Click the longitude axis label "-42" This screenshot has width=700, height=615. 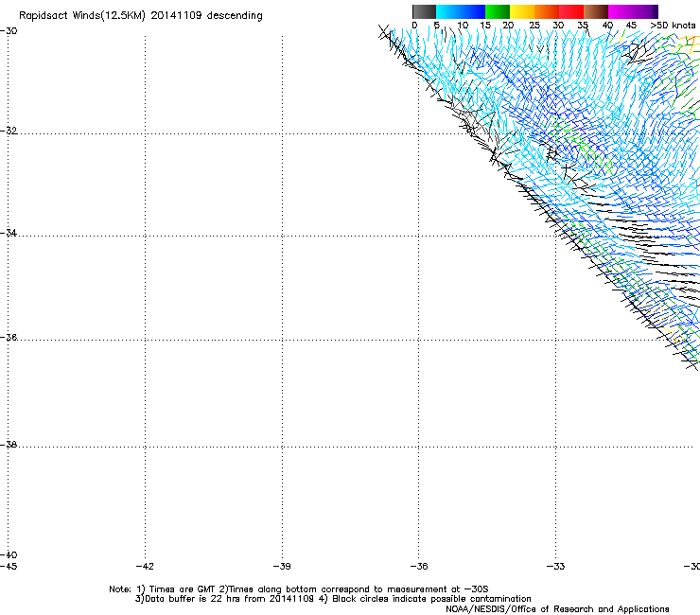click(x=145, y=567)
